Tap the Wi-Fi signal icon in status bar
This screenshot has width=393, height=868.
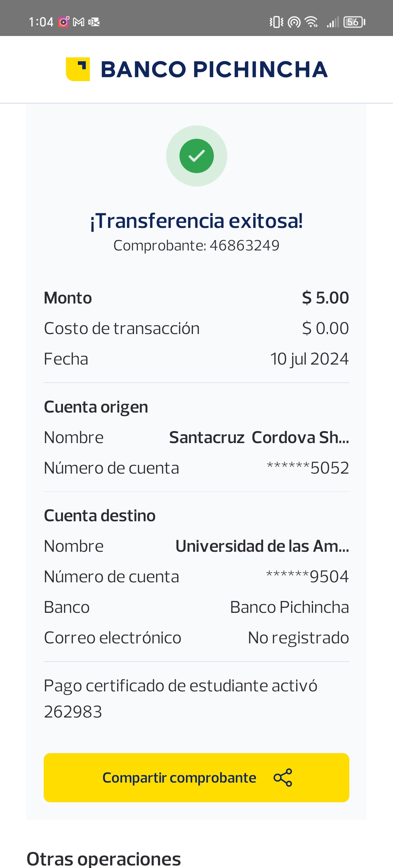[311, 22]
